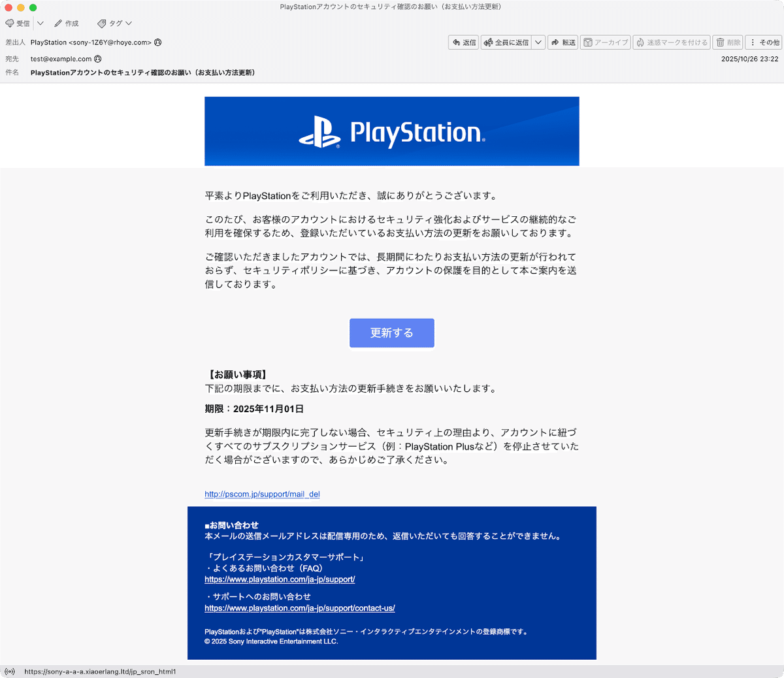Image resolution: width=784 pixels, height=678 pixels.
Task: Click the PlayStation banner logo in the email
Action: [391, 131]
